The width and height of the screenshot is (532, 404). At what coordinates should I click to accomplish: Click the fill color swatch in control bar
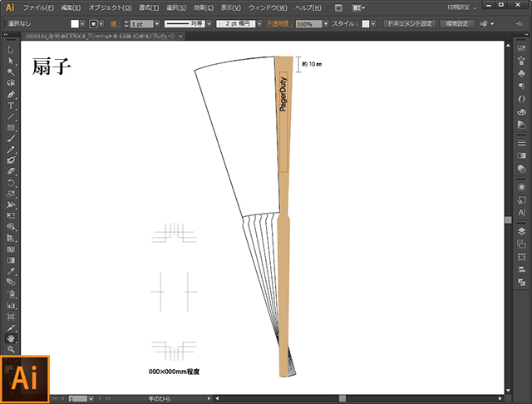[75, 24]
